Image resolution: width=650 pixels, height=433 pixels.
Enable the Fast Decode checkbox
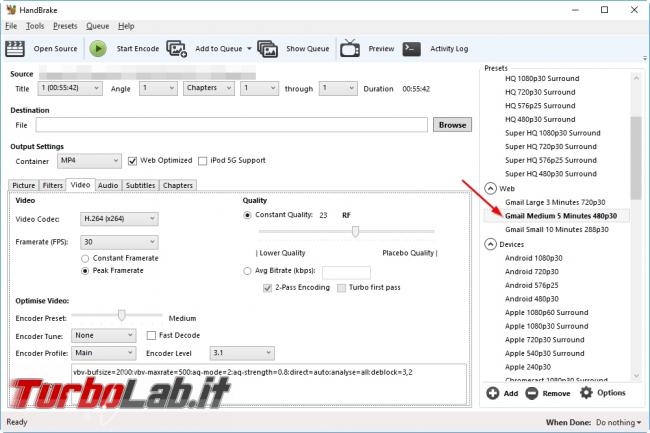151,336
